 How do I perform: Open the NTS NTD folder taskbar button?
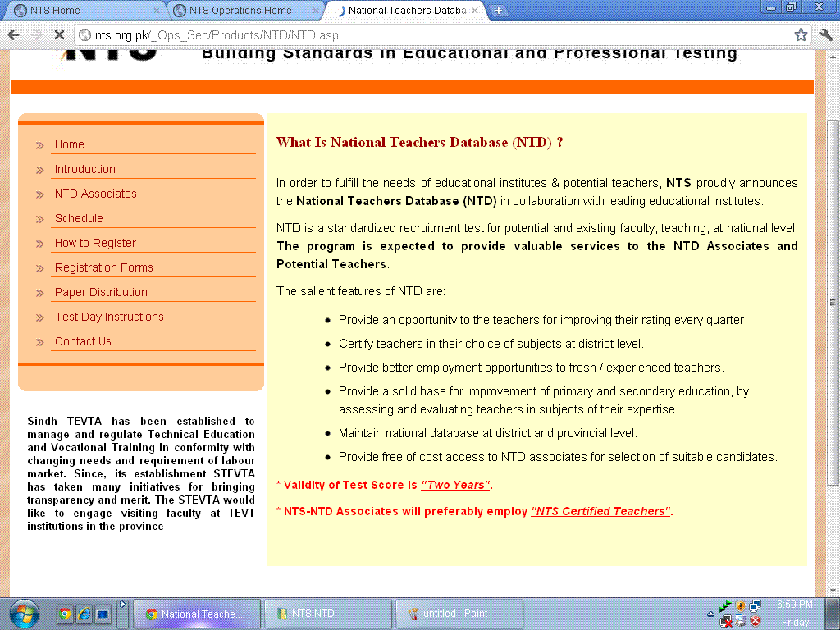(328, 614)
